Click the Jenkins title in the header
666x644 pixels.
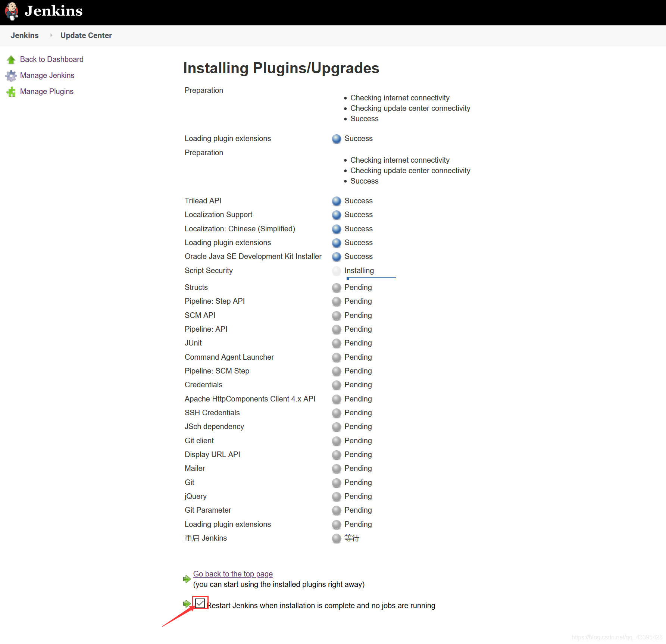point(54,11)
